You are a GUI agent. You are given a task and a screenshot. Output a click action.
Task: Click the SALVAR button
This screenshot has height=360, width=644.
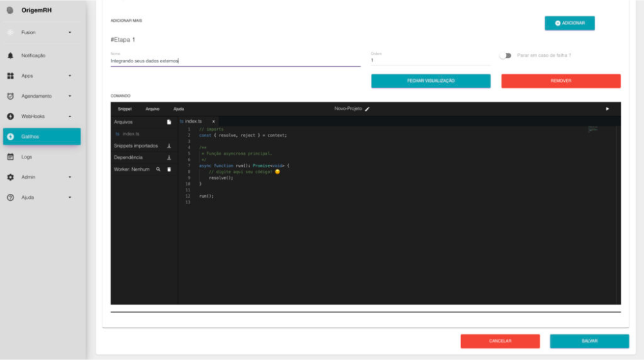click(x=589, y=341)
